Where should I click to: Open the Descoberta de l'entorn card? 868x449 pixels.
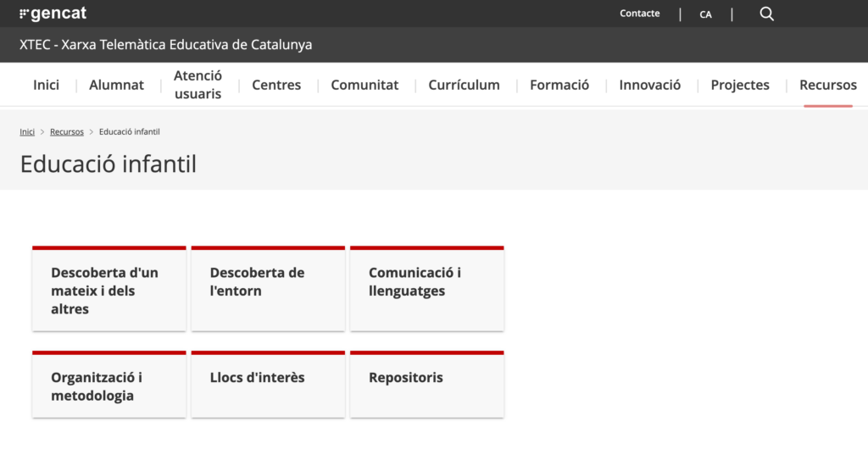(x=268, y=290)
